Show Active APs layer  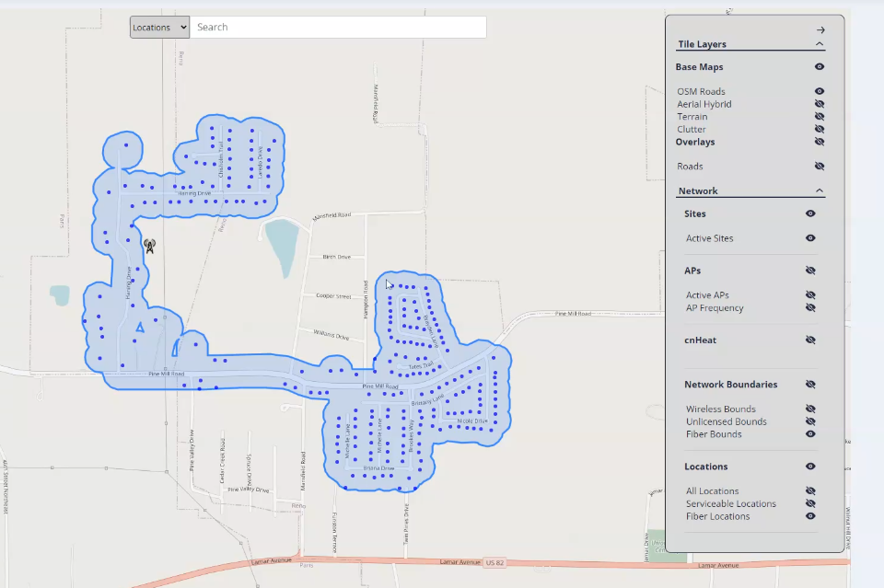pyautogui.click(x=810, y=295)
